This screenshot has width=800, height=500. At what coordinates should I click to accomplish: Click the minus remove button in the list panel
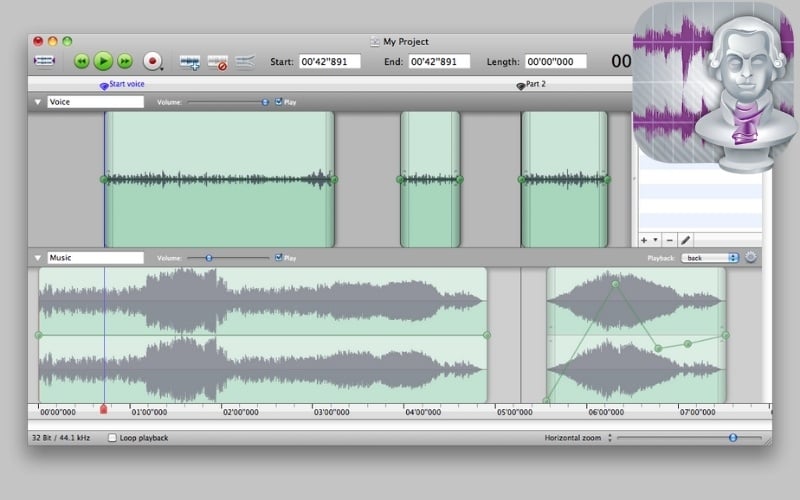pyautogui.click(x=670, y=240)
